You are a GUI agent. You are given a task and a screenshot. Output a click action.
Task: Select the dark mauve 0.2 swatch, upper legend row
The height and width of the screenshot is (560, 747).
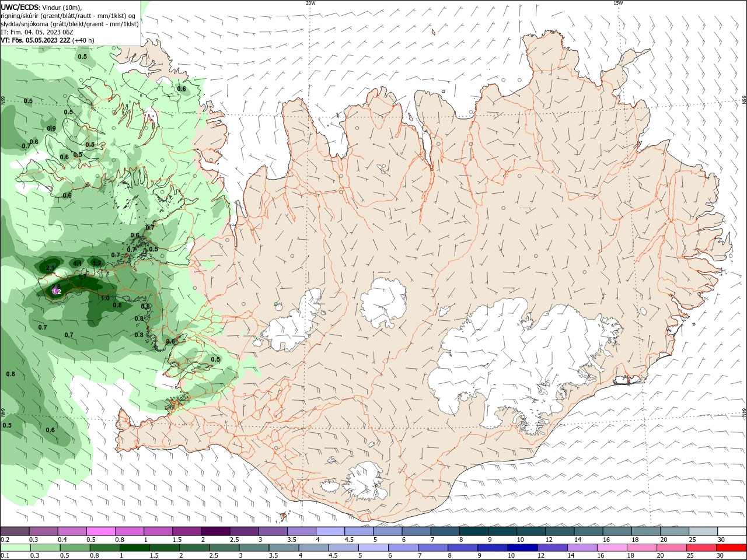[15, 531]
